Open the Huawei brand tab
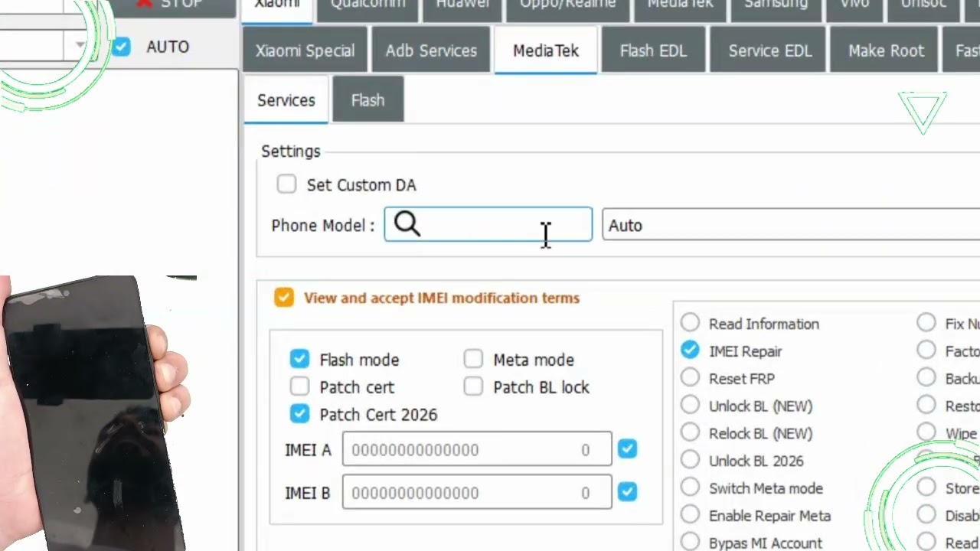The image size is (980, 551). (462, 9)
